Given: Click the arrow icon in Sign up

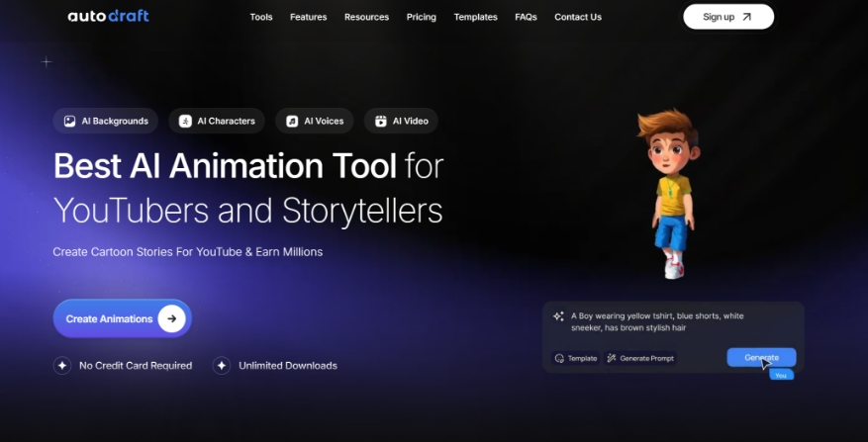Looking at the screenshot, I should (747, 17).
